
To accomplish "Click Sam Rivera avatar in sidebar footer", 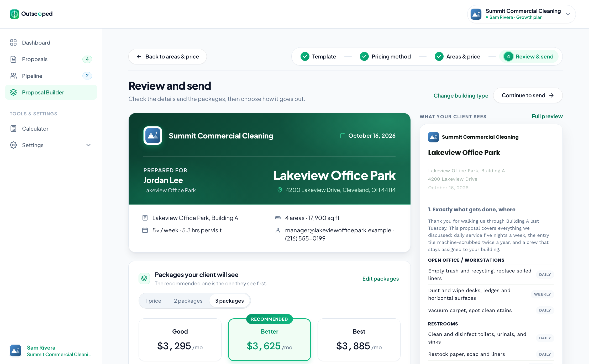I will click(16, 351).
